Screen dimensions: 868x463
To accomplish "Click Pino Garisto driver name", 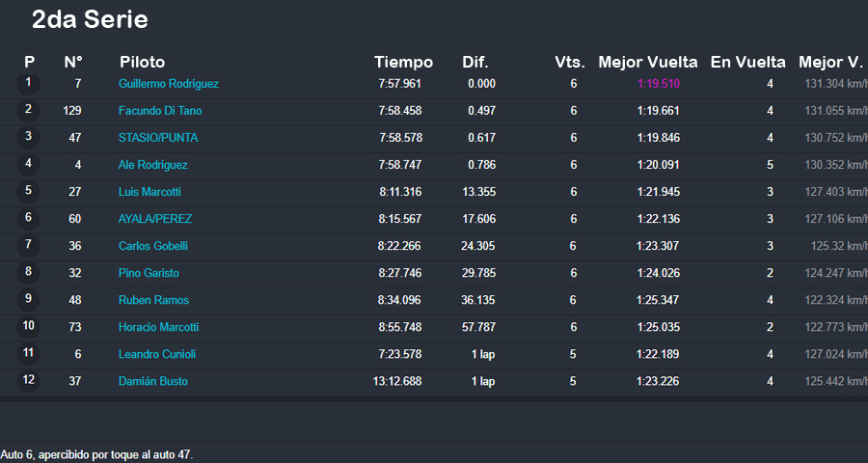I will pos(149,273).
